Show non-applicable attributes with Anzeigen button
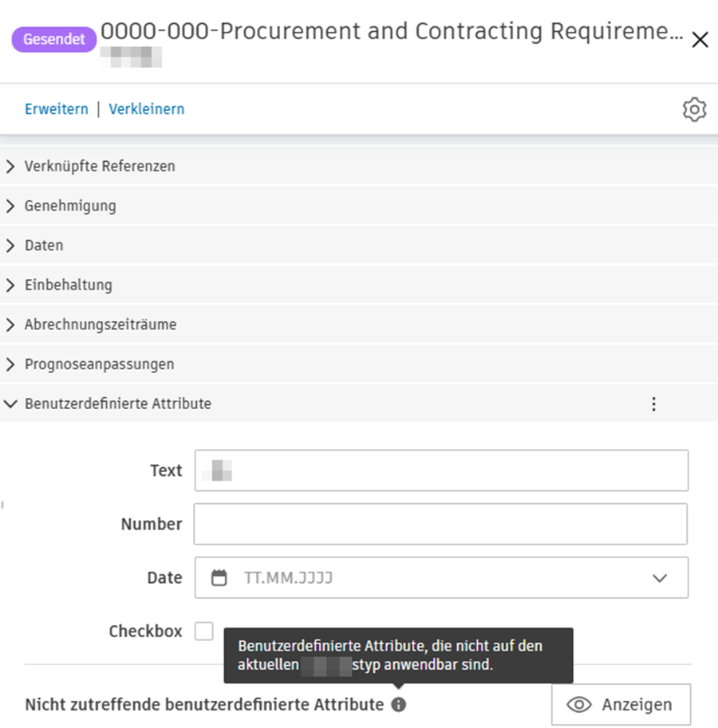The width and height of the screenshot is (718, 728). tap(621, 705)
